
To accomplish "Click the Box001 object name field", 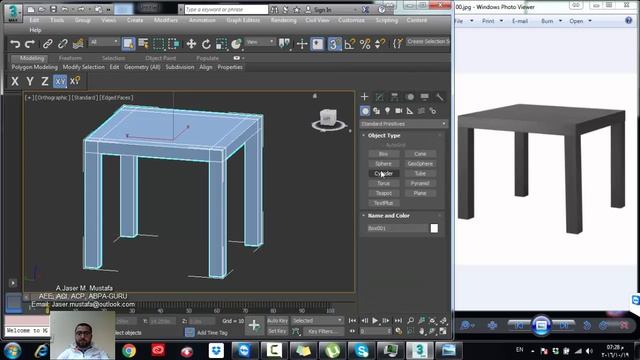I will (x=397, y=228).
